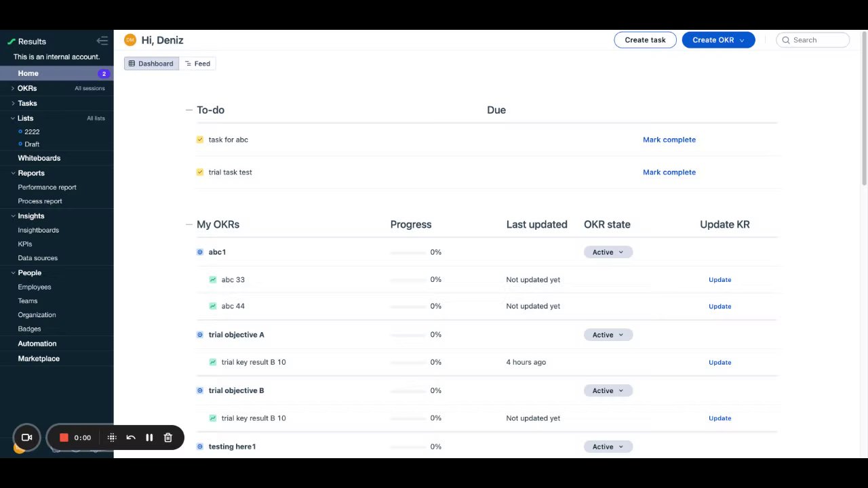Switch to the Feed tab

[197, 64]
